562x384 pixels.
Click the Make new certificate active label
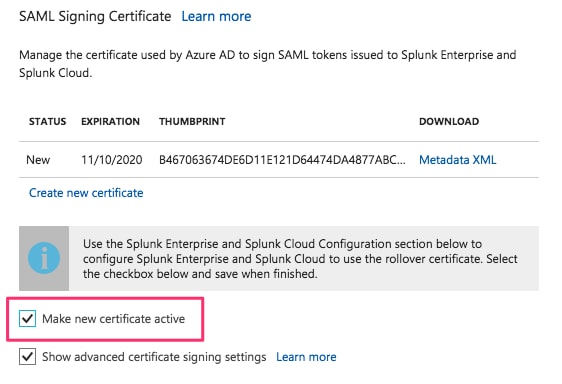click(x=113, y=319)
